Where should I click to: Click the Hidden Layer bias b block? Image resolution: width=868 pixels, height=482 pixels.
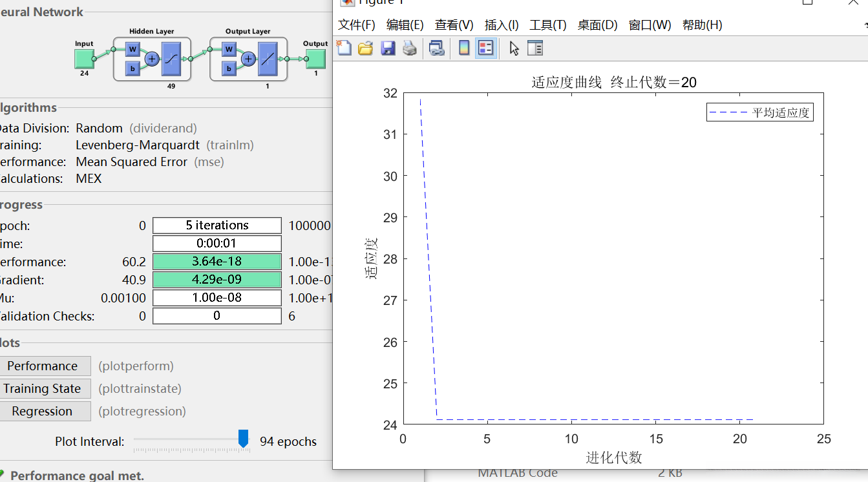(132, 68)
